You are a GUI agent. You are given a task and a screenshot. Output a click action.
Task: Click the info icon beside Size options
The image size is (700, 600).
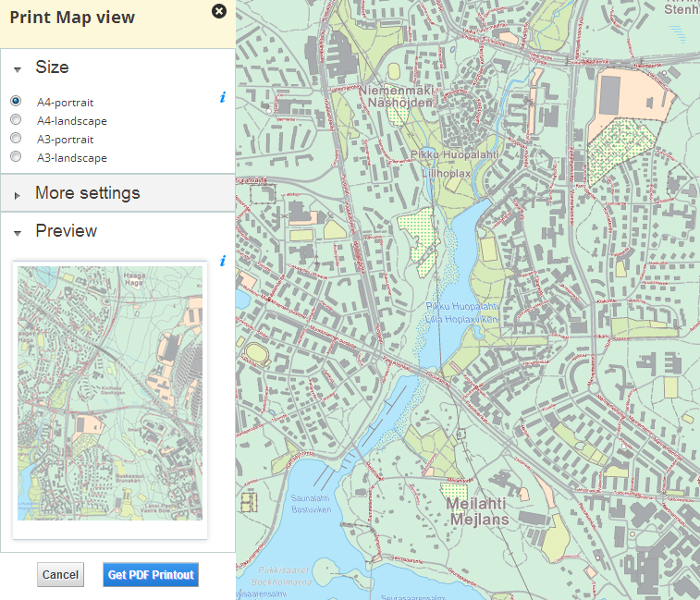click(x=222, y=98)
